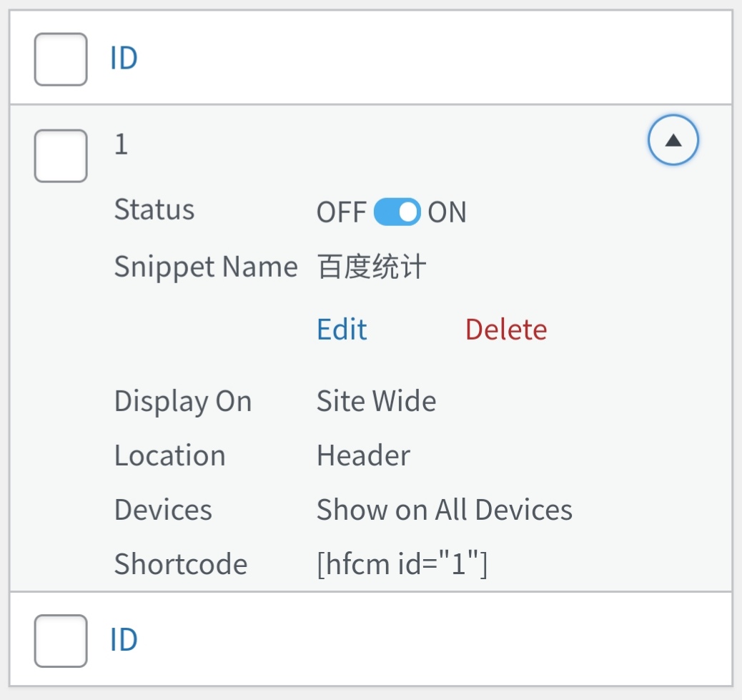This screenshot has width=742, height=700.
Task: Toggle the snippet Status switch
Action: coord(397,212)
